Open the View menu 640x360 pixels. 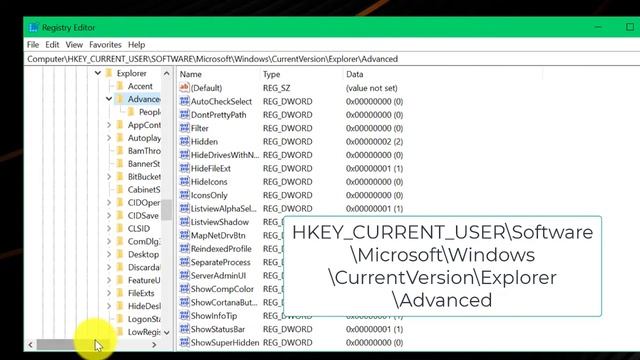click(74, 44)
